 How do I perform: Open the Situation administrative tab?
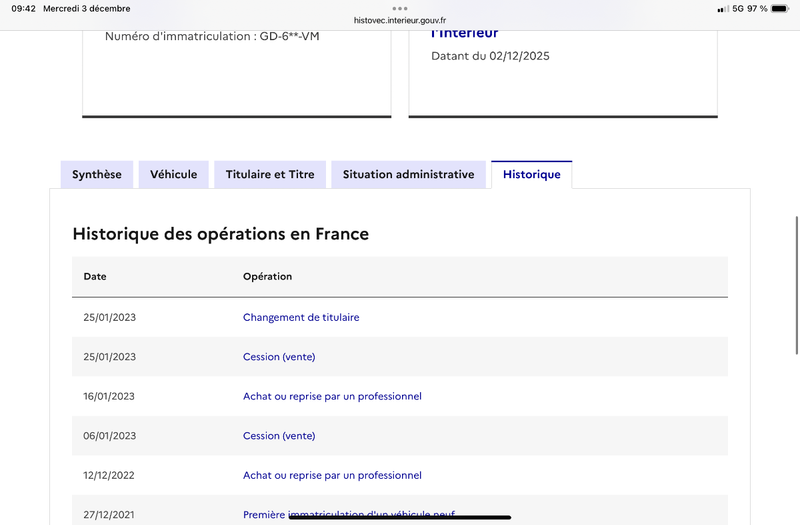(408, 174)
